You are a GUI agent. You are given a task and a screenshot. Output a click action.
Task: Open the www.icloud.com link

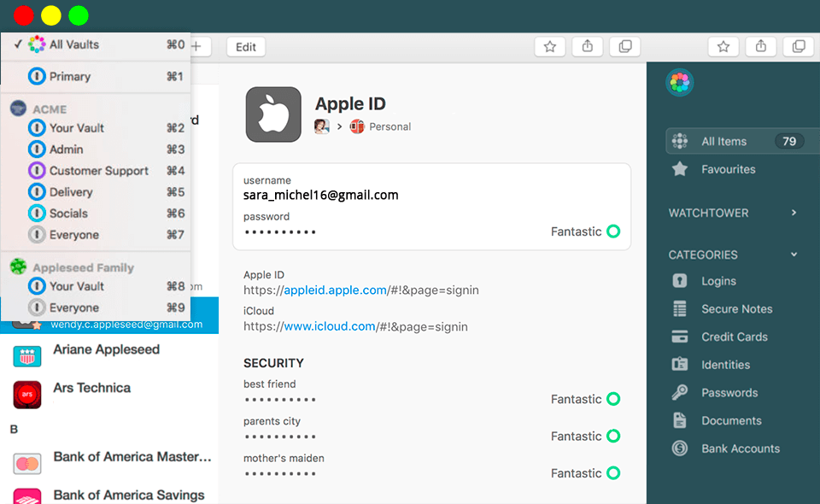[330, 326]
